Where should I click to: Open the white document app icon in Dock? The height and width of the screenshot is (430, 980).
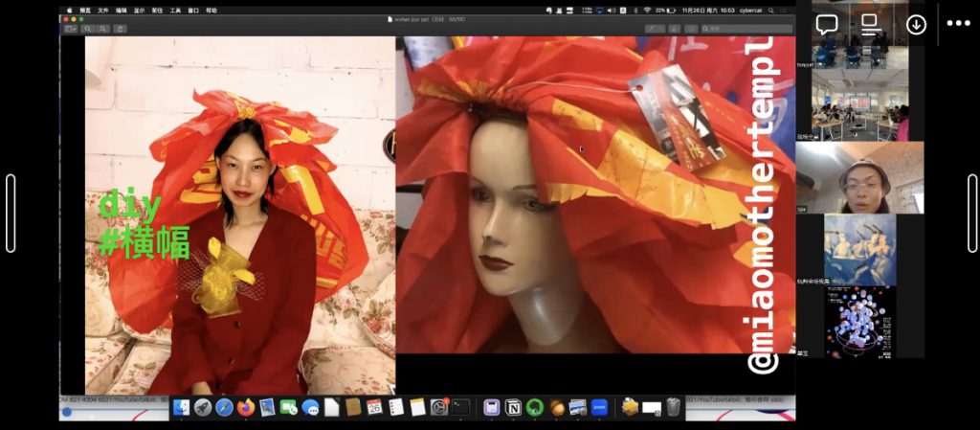331,408
